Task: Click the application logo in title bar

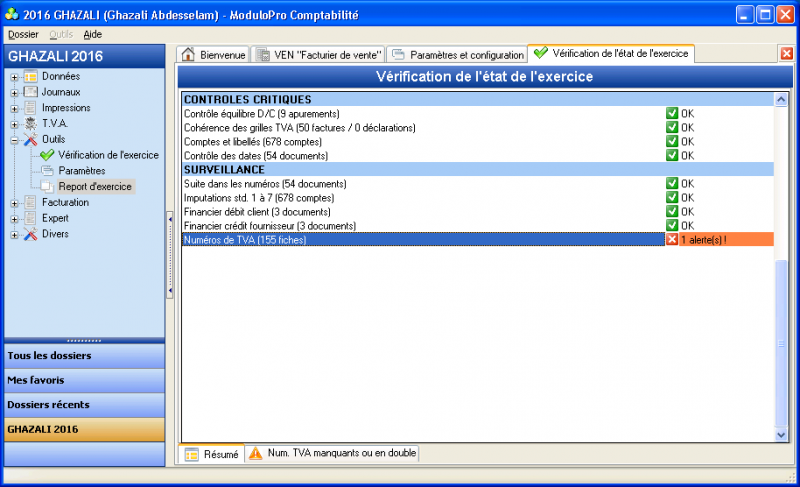Action: (x=11, y=15)
